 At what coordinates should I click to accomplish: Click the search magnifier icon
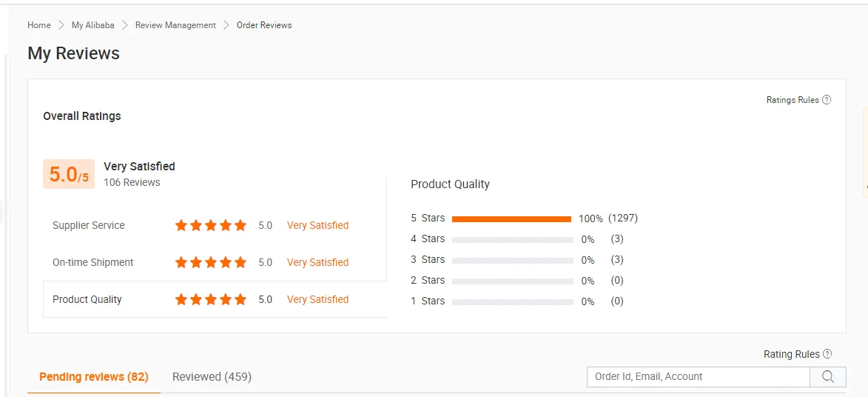tap(828, 377)
